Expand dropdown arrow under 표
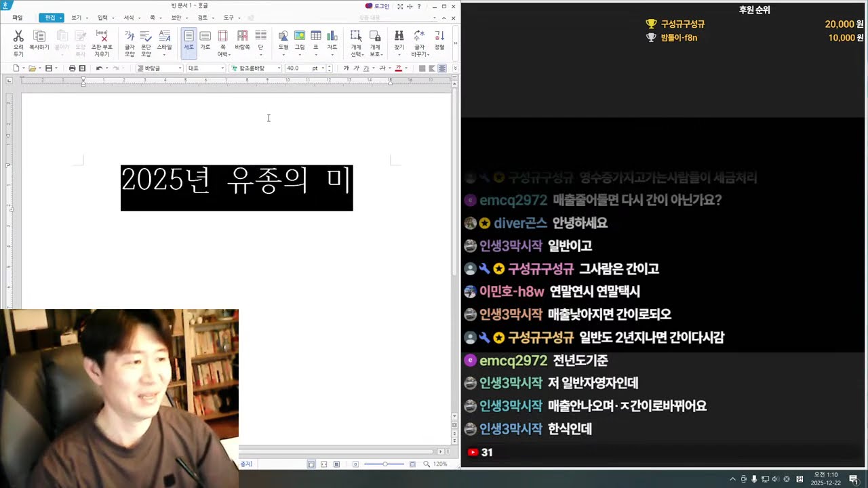 coord(315,54)
